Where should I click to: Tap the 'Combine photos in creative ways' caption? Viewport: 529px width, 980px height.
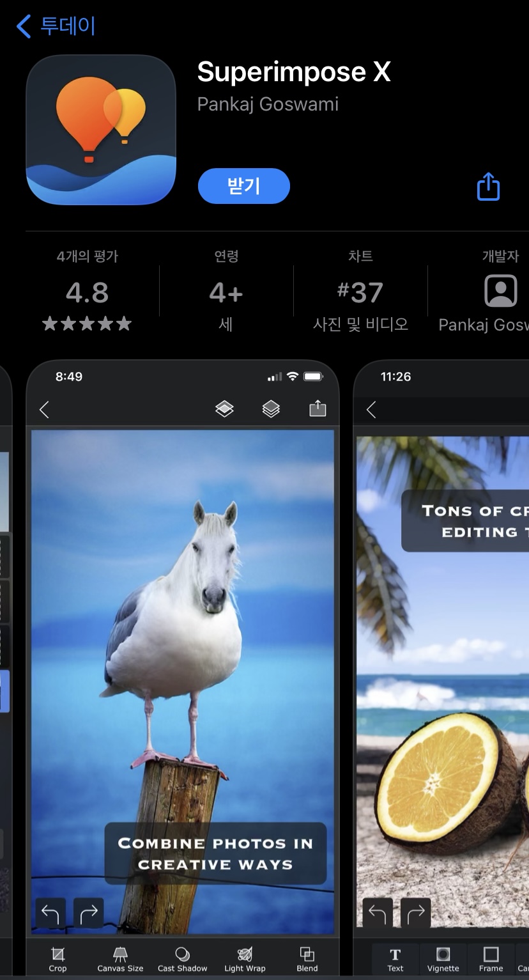pos(215,853)
